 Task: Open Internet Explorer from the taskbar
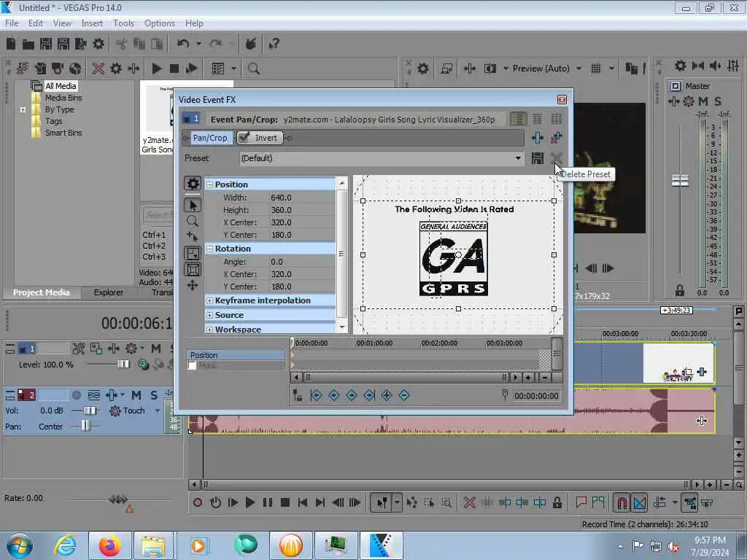tap(65, 545)
